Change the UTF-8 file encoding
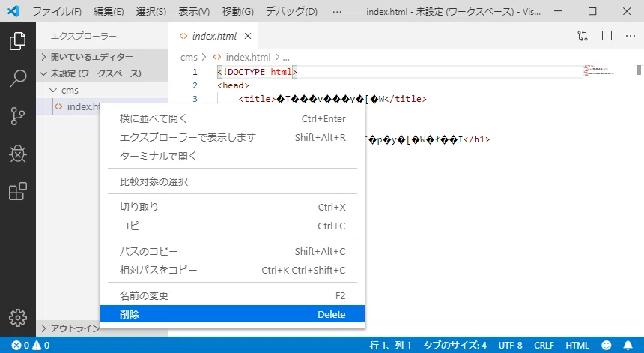644x353 pixels. (x=511, y=346)
